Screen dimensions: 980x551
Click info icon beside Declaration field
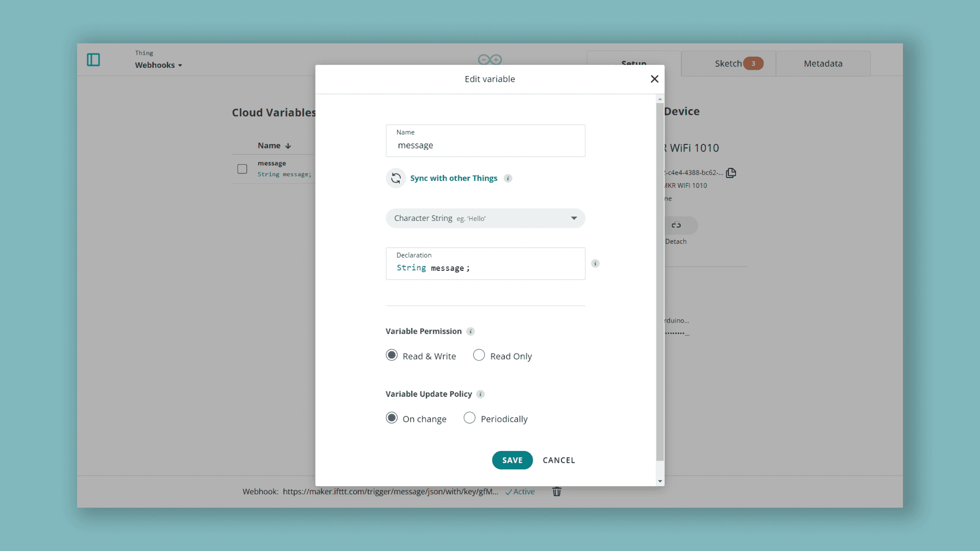pyautogui.click(x=595, y=264)
